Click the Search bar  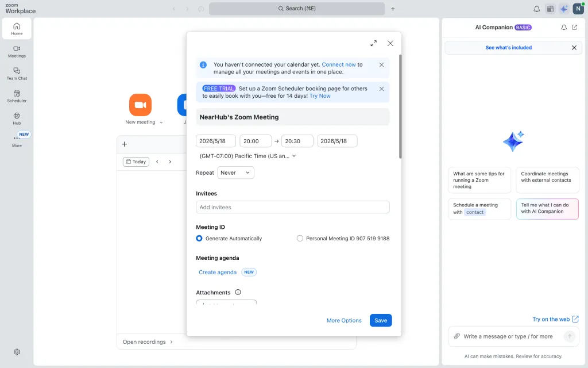[x=297, y=9]
